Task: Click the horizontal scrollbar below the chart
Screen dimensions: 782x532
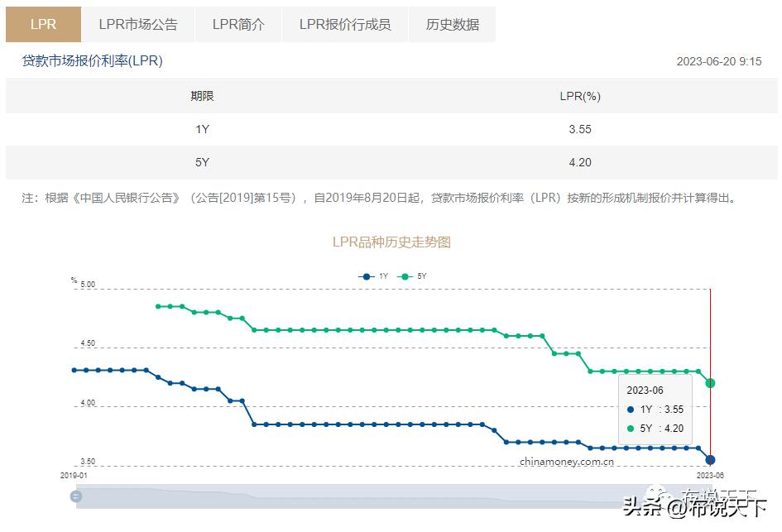Action: [389, 496]
